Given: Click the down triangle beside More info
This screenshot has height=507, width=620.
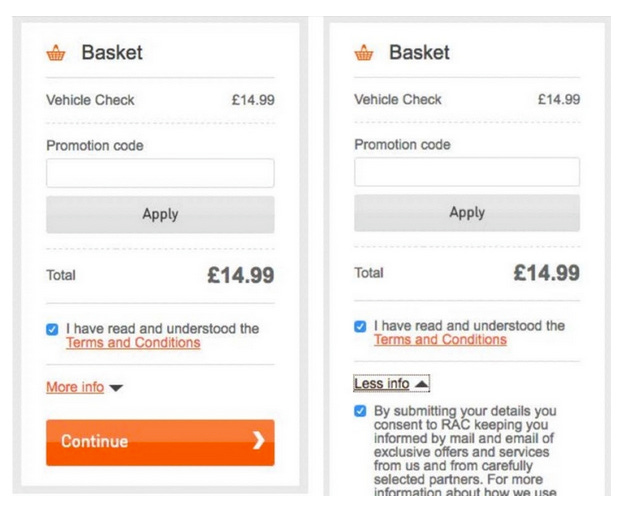Looking at the screenshot, I should [x=116, y=388].
